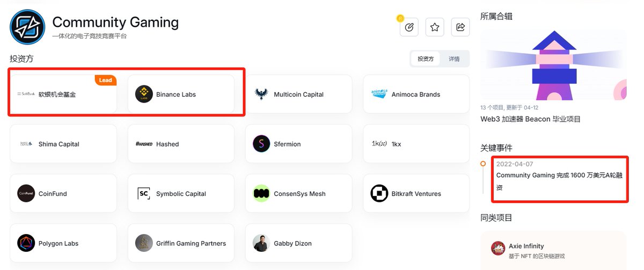Click the yellow badge on edit button
The width and height of the screenshot is (644, 270).
click(x=400, y=18)
